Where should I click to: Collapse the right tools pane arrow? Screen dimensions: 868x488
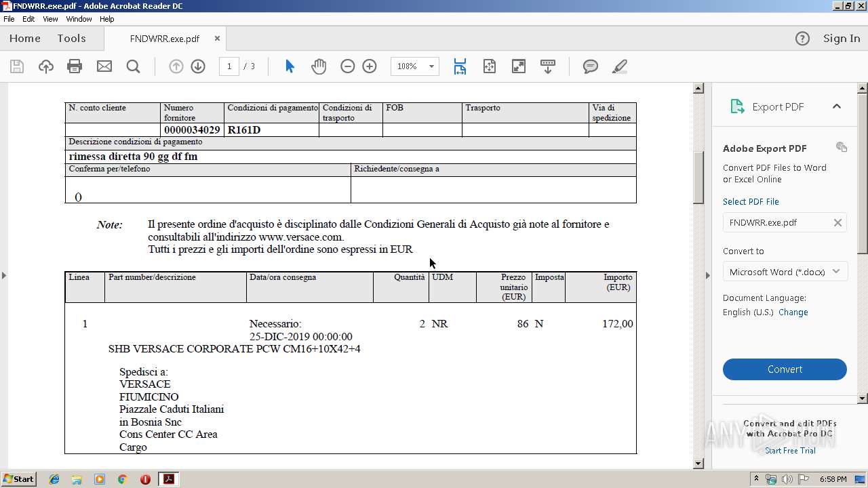tap(708, 275)
